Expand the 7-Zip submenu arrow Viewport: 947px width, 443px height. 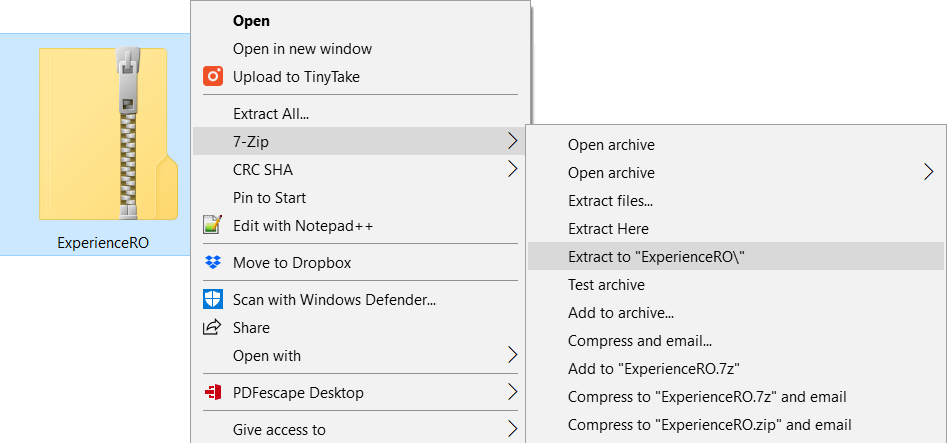click(x=513, y=141)
